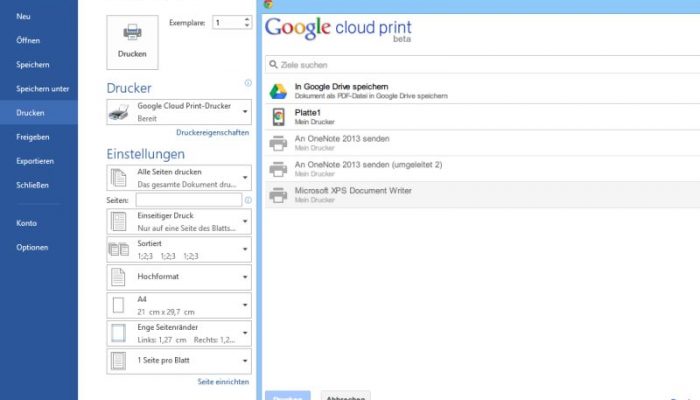Select Microsoft XPS Document Writer
The width and height of the screenshot is (700, 400).
pos(483,195)
